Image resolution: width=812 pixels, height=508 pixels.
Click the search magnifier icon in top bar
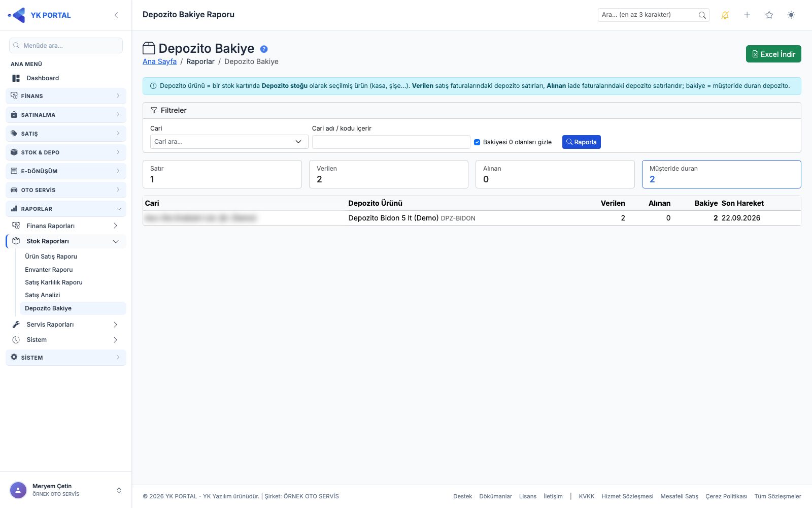coord(702,15)
